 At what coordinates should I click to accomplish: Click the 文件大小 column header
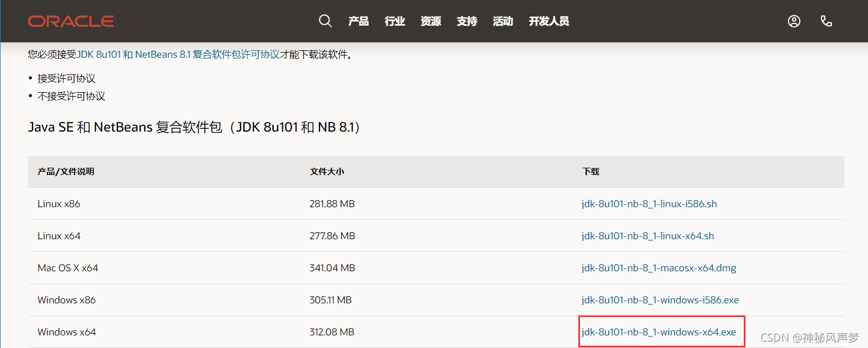tap(327, 172)
